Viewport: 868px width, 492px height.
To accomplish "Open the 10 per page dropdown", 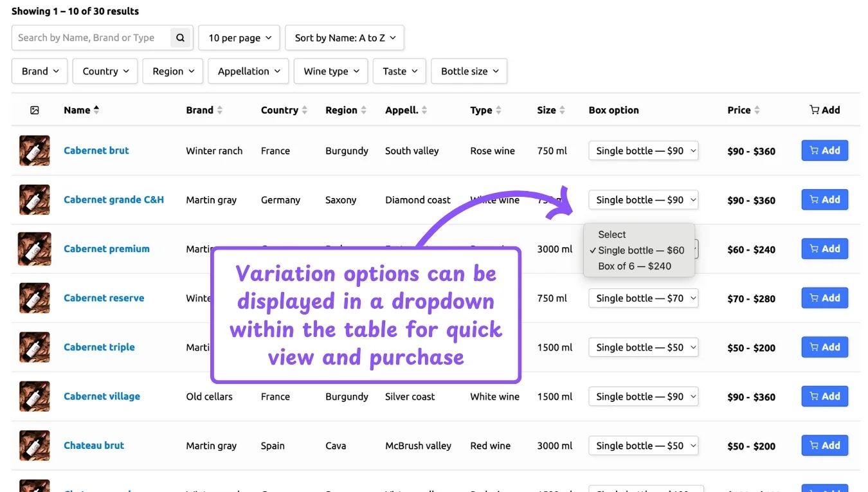I will (x=239, y=38).
